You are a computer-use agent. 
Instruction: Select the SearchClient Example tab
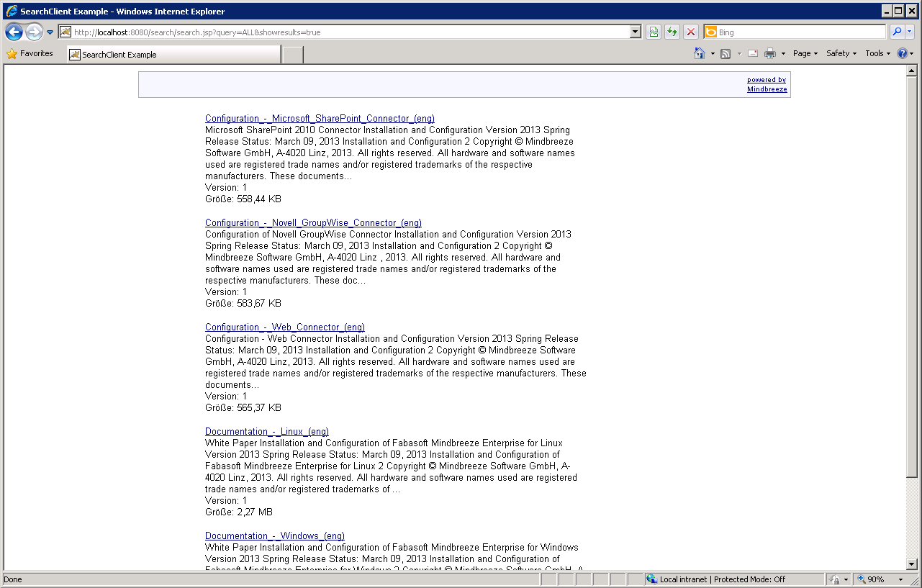pyautogui.click(x=173, y=55)
